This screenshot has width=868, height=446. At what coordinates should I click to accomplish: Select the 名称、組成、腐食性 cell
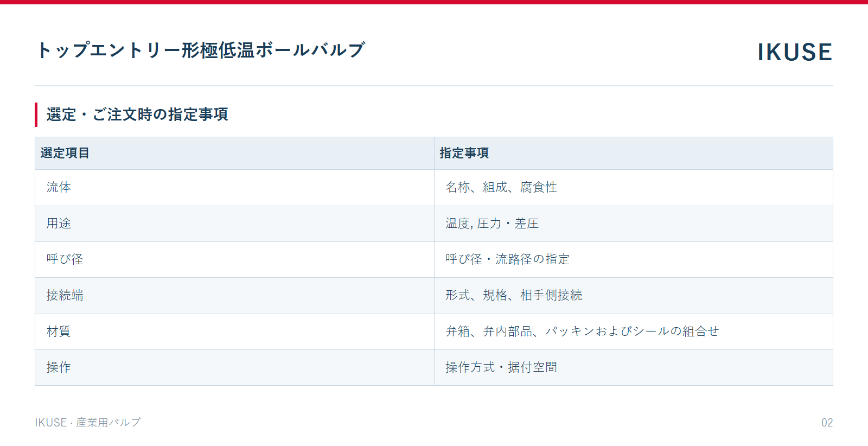[634, 188]
